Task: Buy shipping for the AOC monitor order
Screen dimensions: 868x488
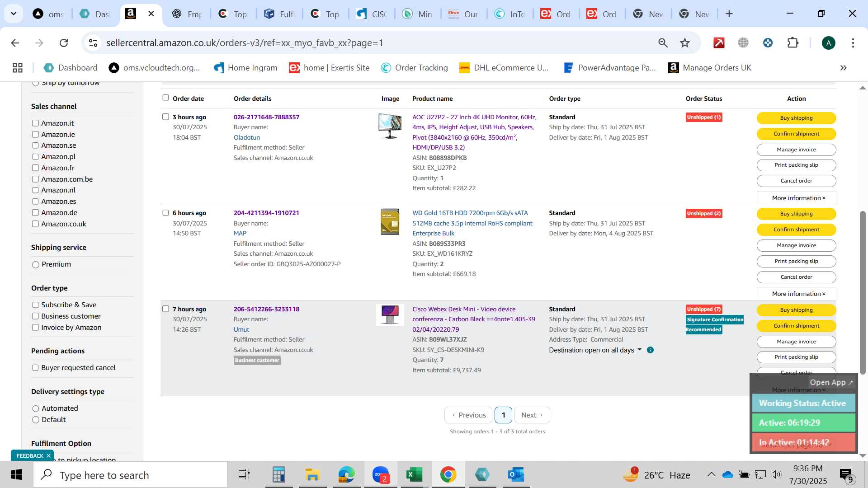Action: [x=796, y=118]
